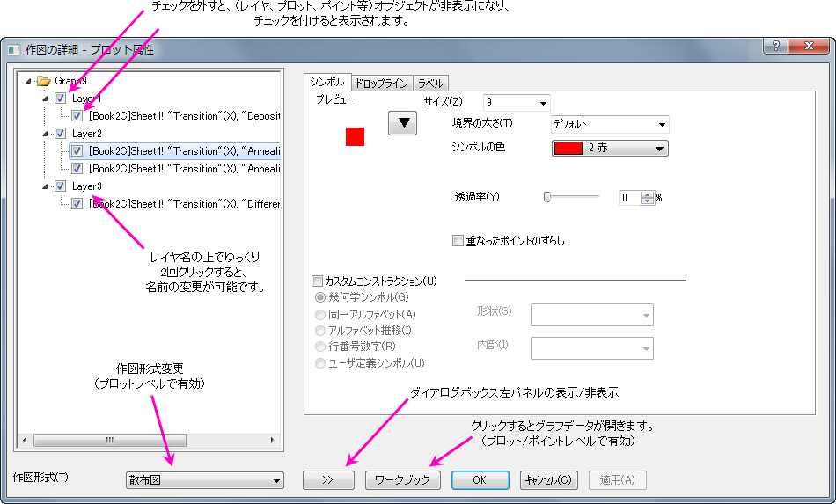Select the ユーザ定義シンボル(U) radio button
836x504 pixels.
pyautogui.click(x=320, y=363)
